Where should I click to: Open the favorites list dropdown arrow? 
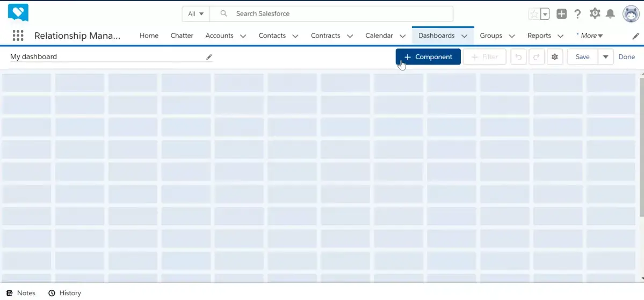pyautogui.click(x=545, y=14)
